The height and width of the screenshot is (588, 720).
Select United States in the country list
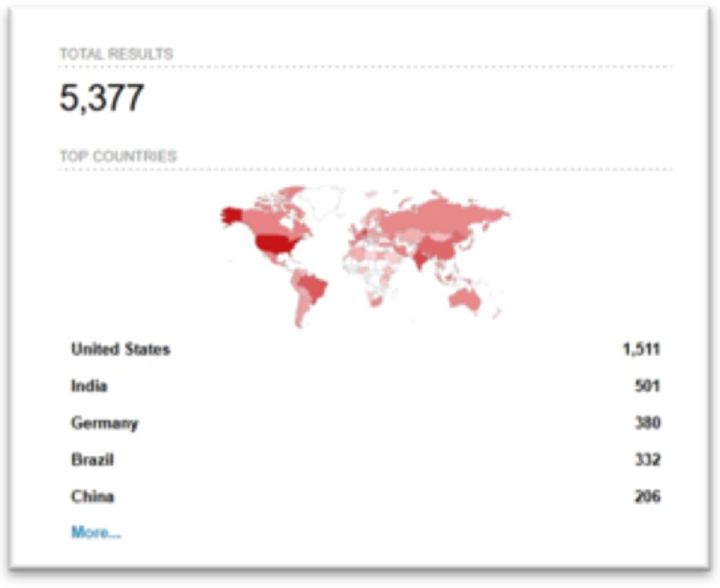pos(121,349)
